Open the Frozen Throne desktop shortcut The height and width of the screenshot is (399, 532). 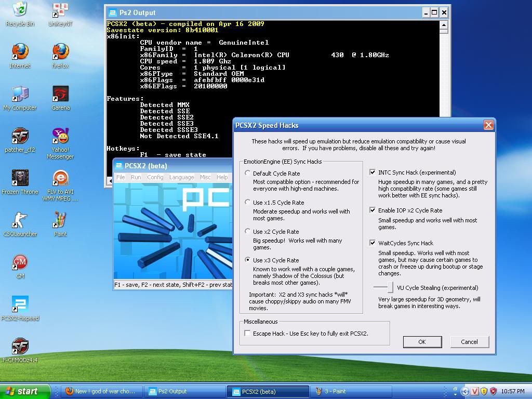pos(20,179)
